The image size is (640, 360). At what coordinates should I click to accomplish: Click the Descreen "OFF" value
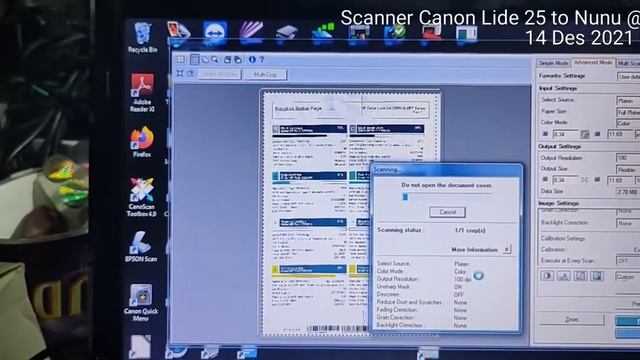click(458, 294)
